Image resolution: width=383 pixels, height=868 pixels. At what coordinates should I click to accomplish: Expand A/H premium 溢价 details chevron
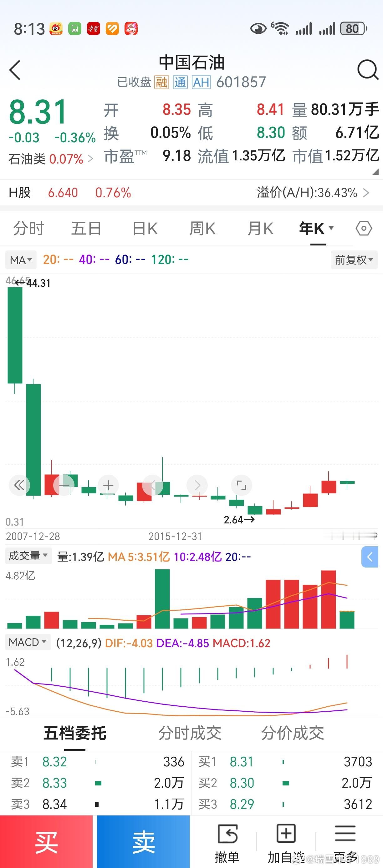click(366, 193)
